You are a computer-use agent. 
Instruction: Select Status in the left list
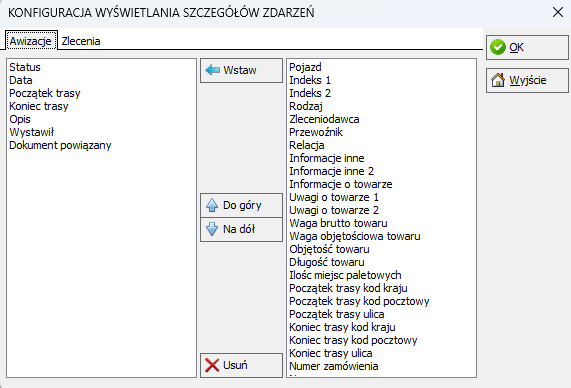25,67
